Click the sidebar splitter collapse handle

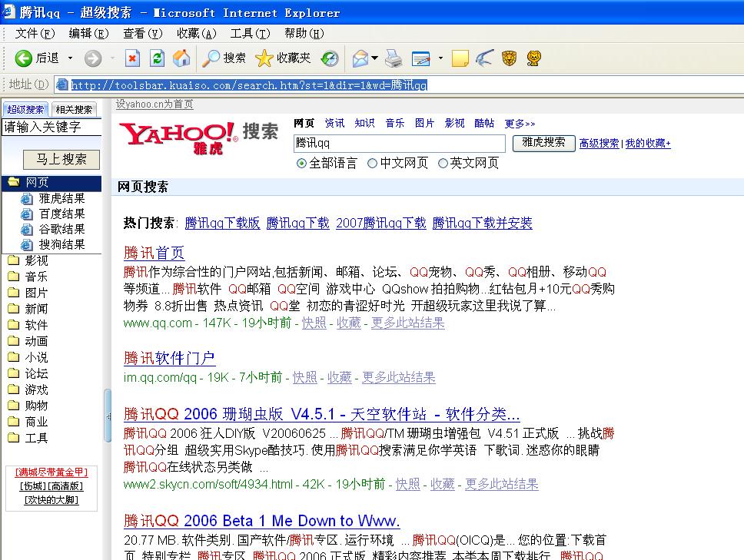pyautogui.click(x=108, y=416)
